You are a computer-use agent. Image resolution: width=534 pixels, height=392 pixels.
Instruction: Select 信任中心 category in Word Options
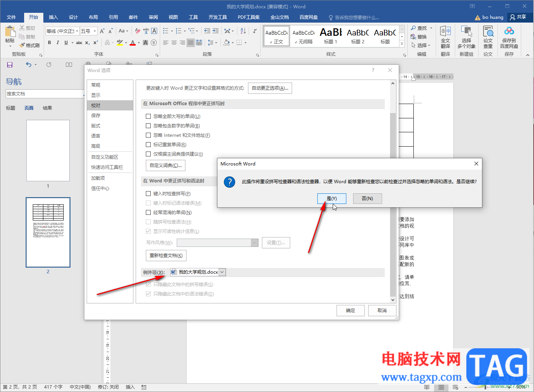(110, 188)
